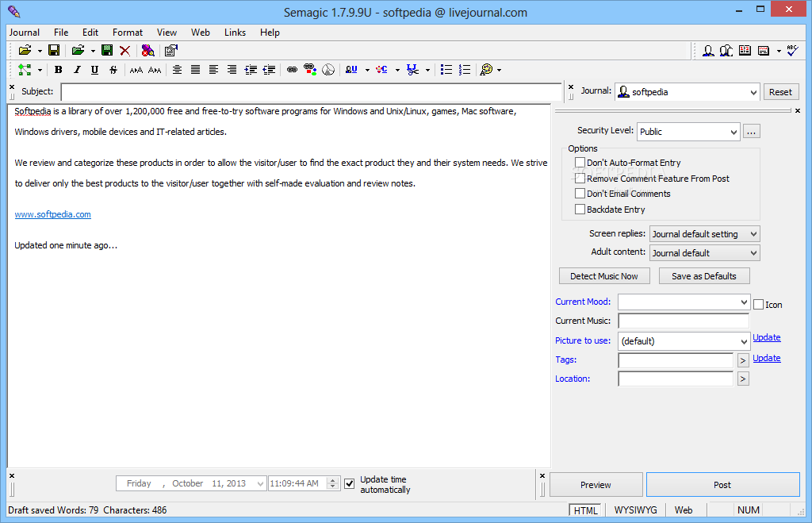Click the green floppy disk save icon
The image size is (812, 523).
[107, 50]
